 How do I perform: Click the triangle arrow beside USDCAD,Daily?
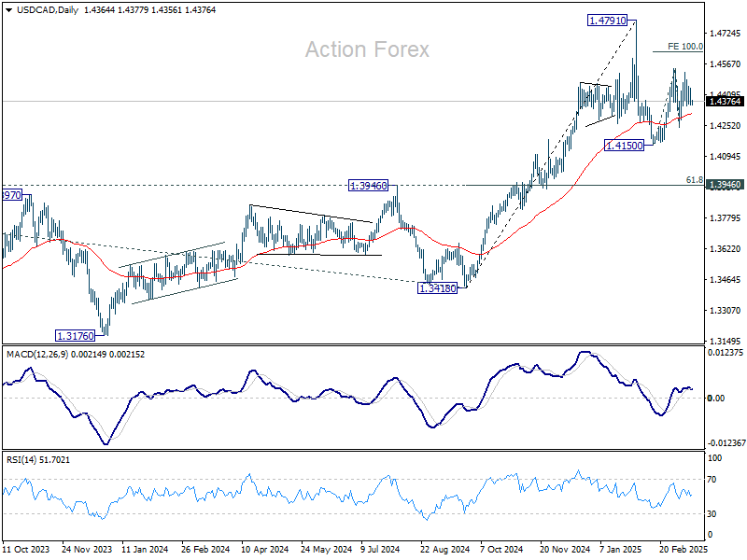(9, 10)
